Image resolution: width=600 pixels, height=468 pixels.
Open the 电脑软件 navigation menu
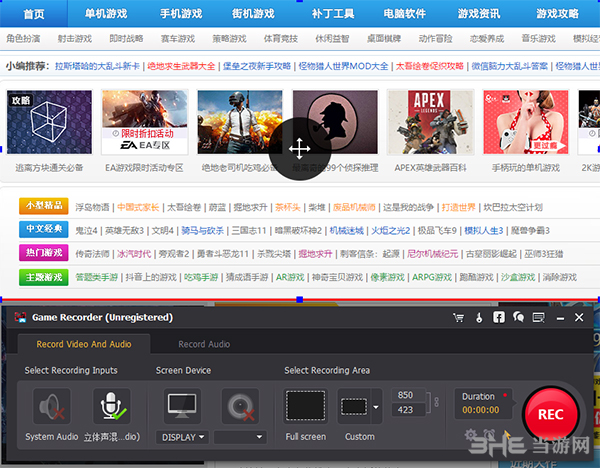click(x=404, y=14)
